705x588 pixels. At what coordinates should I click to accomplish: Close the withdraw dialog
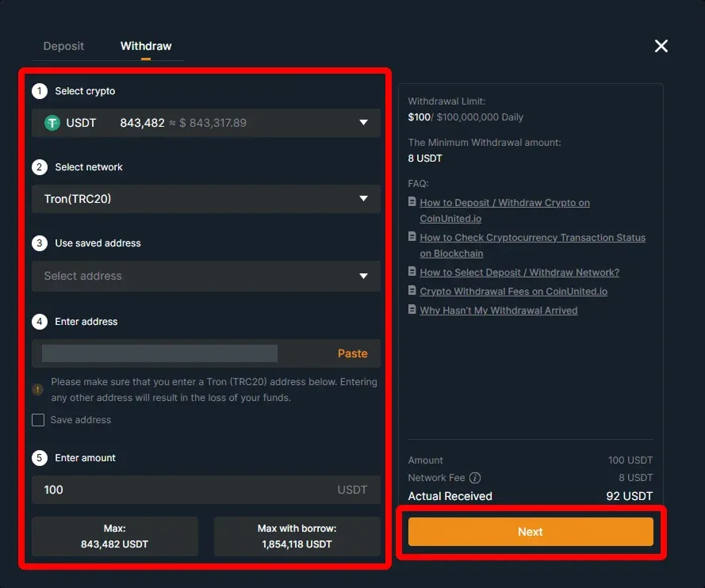coord(661,46)
